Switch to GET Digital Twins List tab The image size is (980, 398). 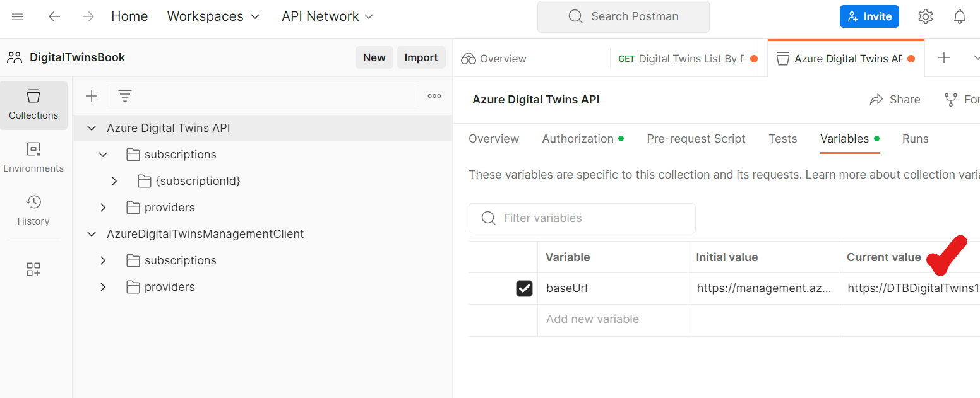coord(688,59)
